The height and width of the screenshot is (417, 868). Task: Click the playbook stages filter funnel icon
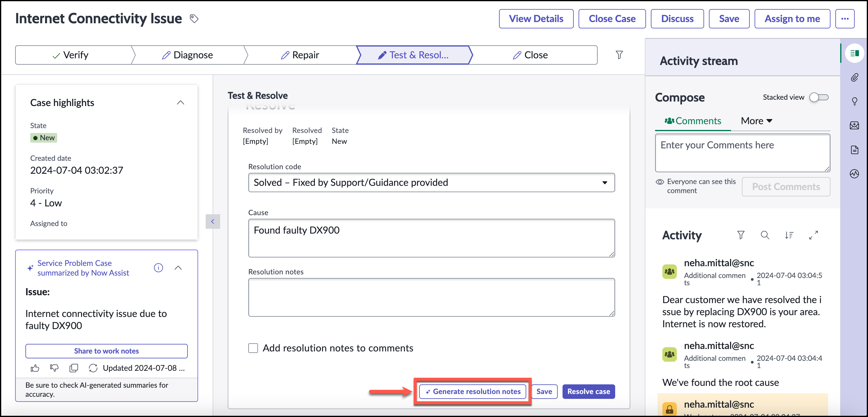point(619,55)
